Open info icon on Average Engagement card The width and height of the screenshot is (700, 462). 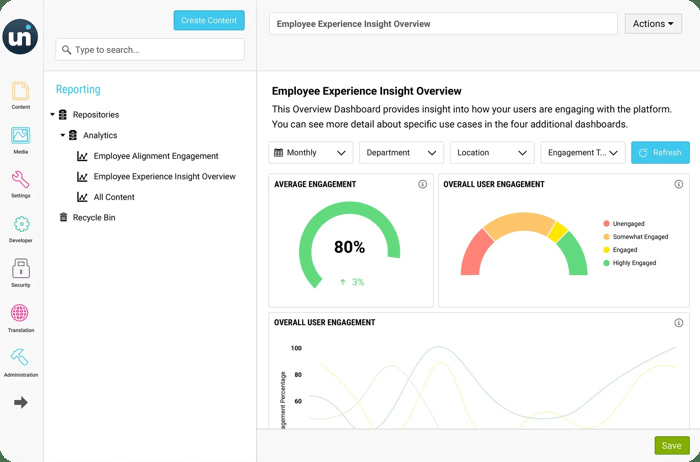(x=422, y=184)
